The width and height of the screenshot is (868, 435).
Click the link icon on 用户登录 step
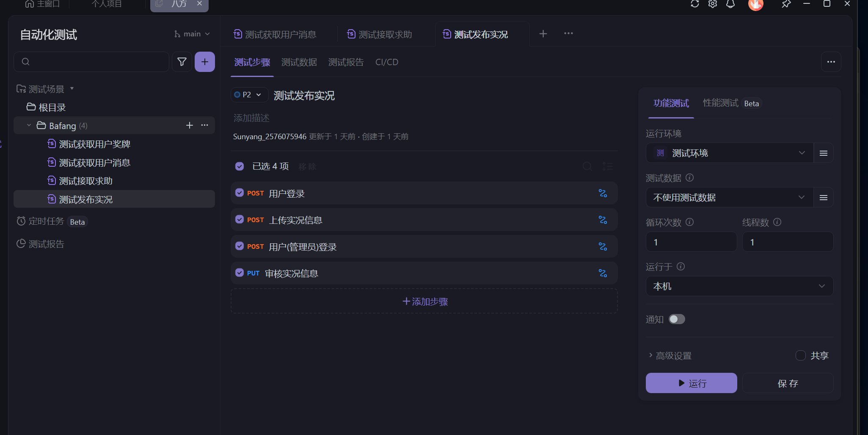point(603,193)
